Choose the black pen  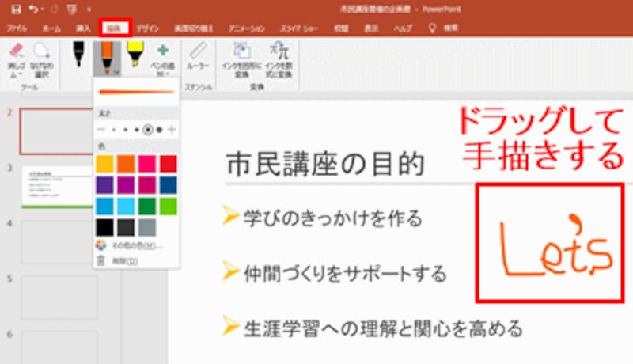78,54
